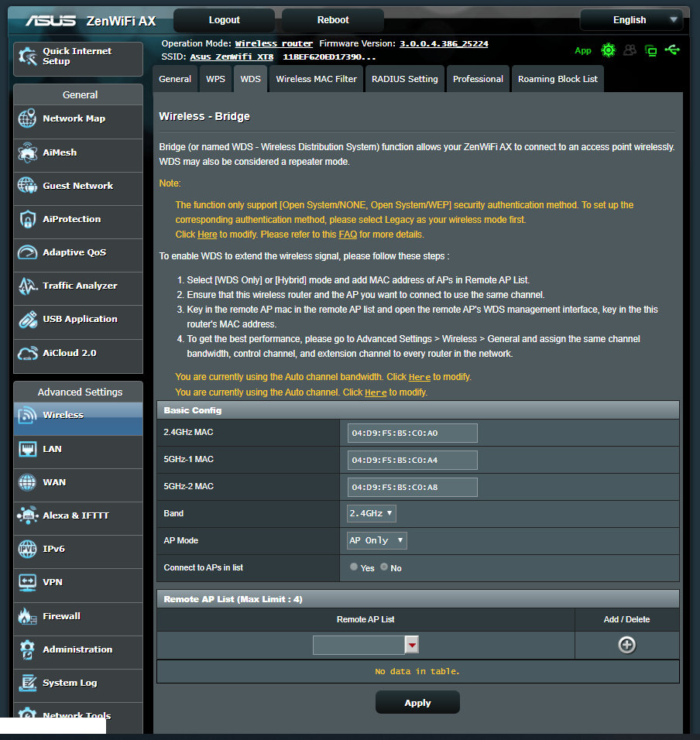Click the AiProtection shield icon
This screenshot has height=740, width=700.
pyautogui.click(x=27, y=219)
